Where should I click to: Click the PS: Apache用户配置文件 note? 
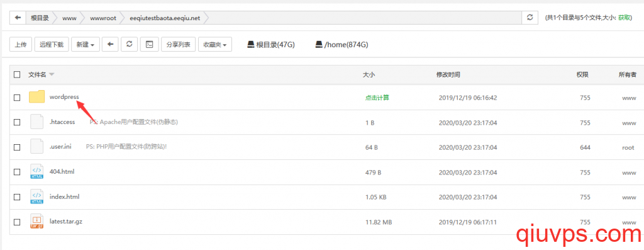(133, 122)
